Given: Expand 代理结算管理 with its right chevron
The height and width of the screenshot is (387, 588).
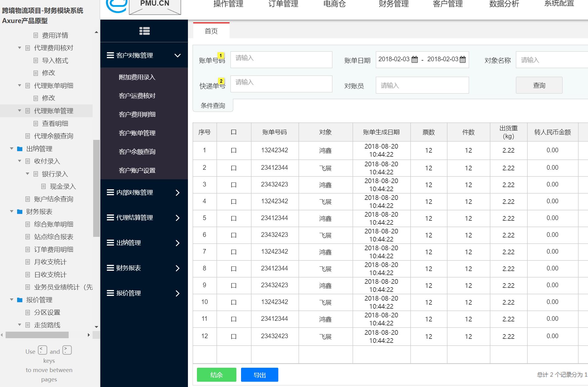Looking at the screenshot, I should (177, 218).
